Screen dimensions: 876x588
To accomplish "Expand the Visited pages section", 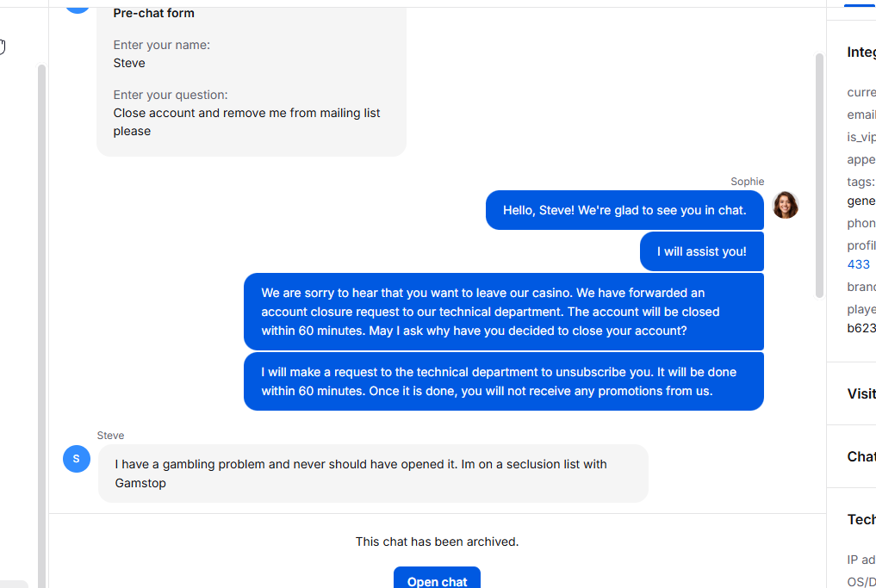I will pos(860,393).
